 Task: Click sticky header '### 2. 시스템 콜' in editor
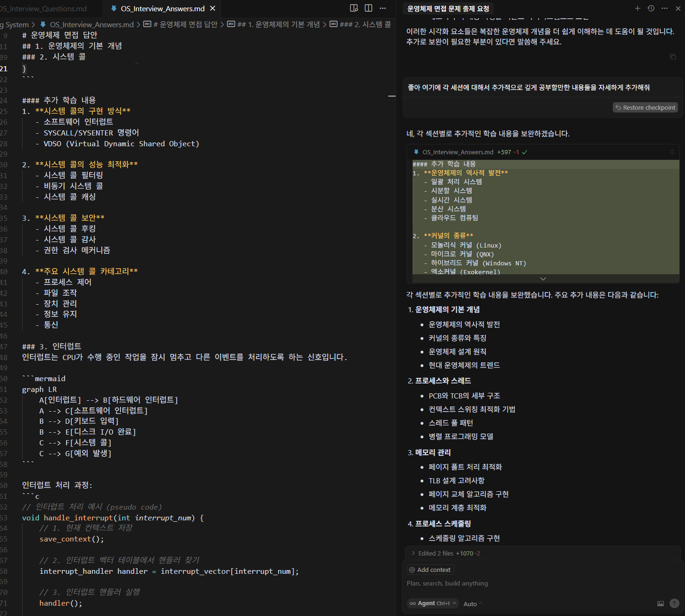tap(54, 57)
